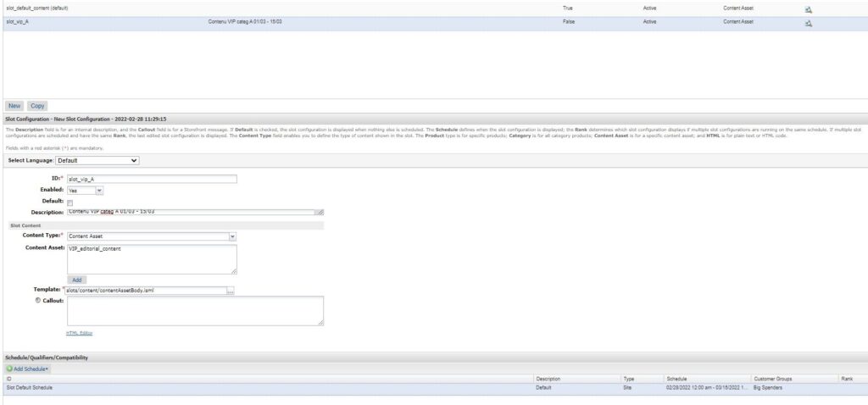Select the Slot Default Schedule row
The height and width of the screenshot is (405, 868).
pyautogui.click(x=435, y=388)
